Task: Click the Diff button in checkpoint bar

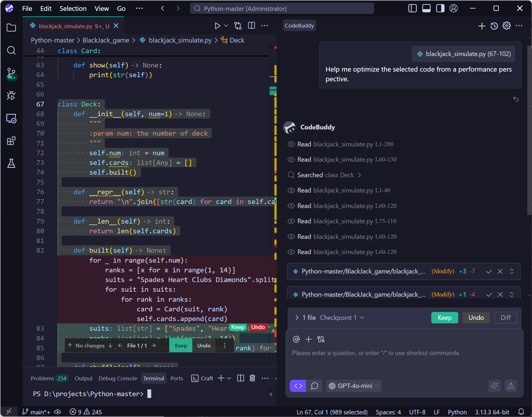Action: pyautogui.click(x=505, y=318)
